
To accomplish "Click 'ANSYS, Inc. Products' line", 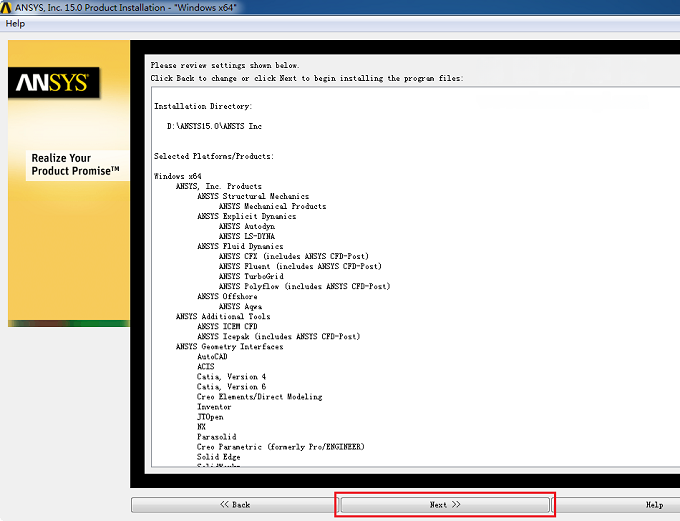I will coord(219,186).
